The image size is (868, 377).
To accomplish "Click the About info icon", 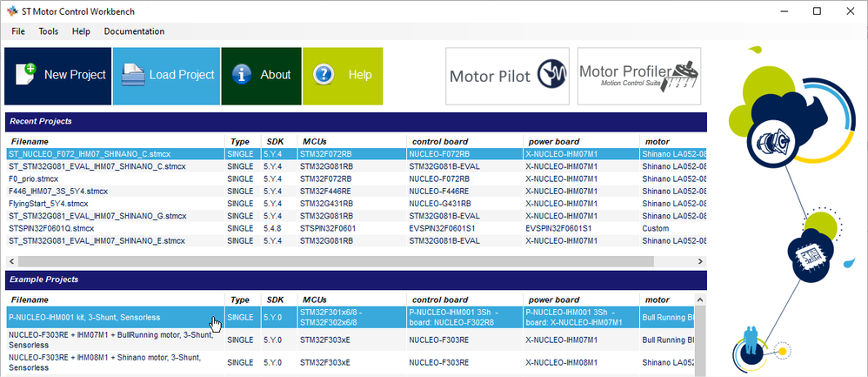I will tap(242, 75).
